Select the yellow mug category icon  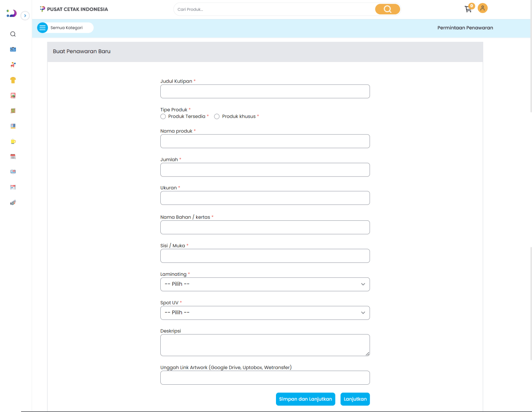click(x=13, y=141)
